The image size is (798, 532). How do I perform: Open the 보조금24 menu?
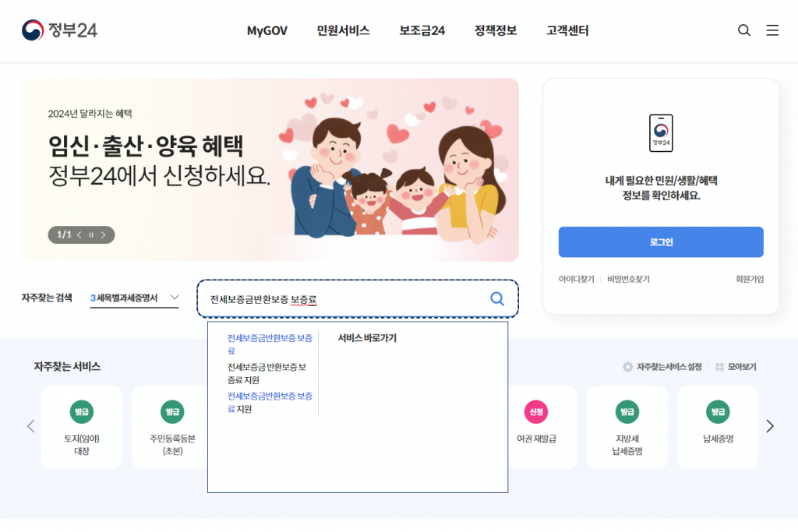pos(422,31)
